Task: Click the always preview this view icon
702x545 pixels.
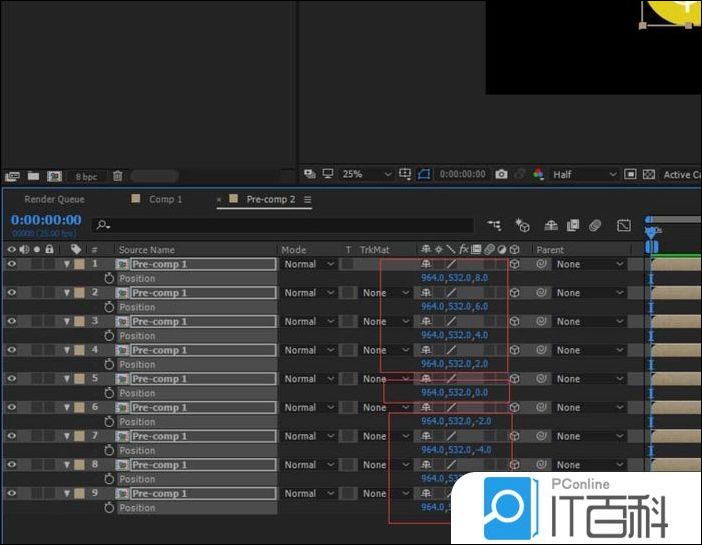Action: [309, 174]
